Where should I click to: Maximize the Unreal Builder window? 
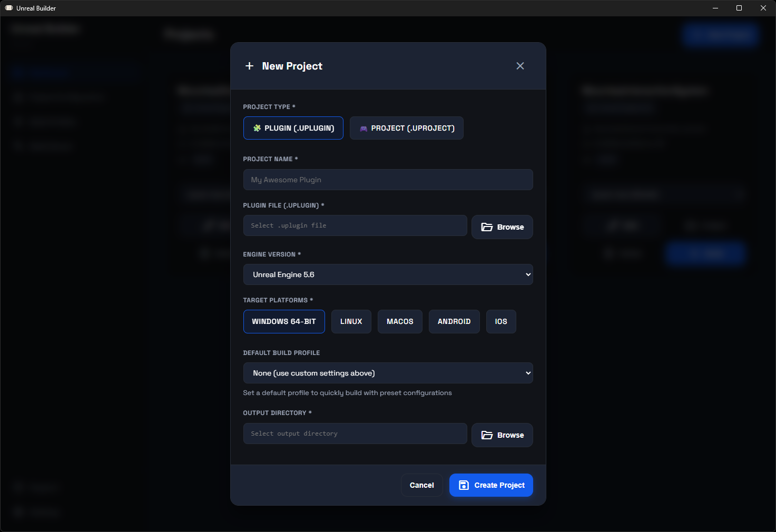click(x=739, y=8)
